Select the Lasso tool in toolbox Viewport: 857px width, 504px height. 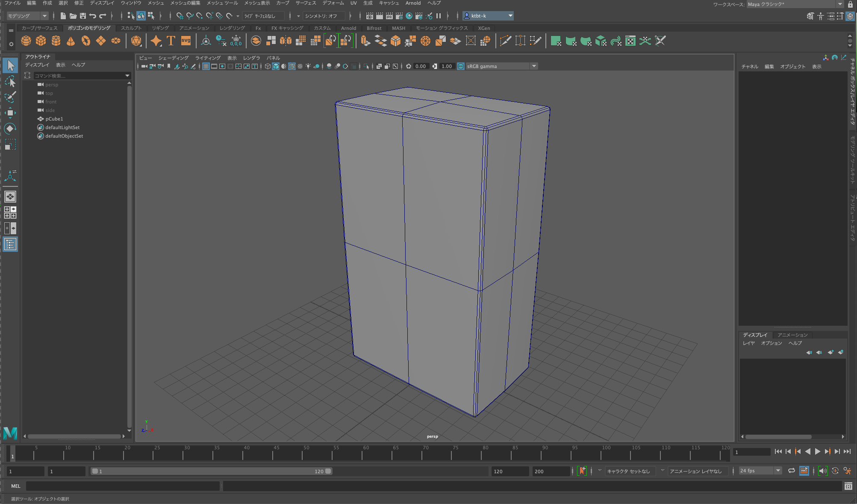[10, 82]
